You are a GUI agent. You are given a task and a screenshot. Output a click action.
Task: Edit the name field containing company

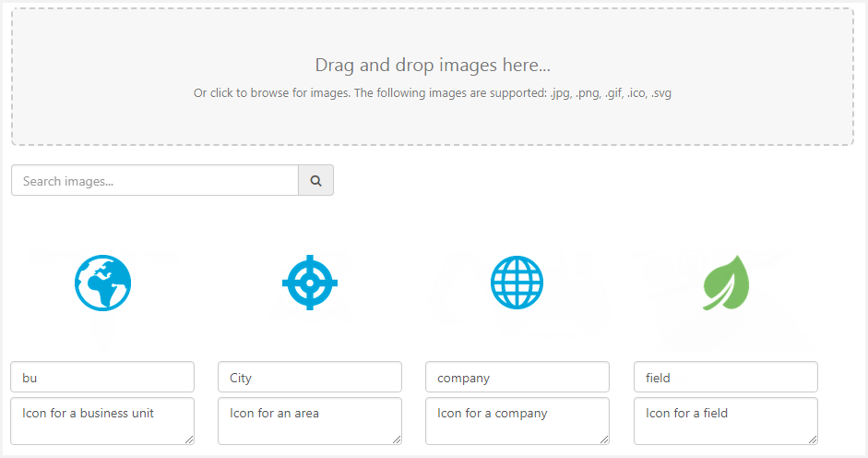pyautogui.click(x=517, y=377)
